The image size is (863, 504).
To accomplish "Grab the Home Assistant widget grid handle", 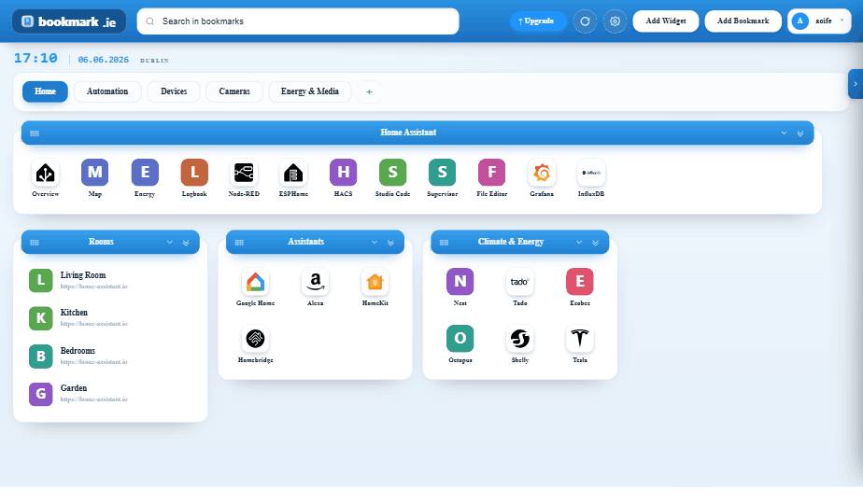I will (x=35, y=133).
